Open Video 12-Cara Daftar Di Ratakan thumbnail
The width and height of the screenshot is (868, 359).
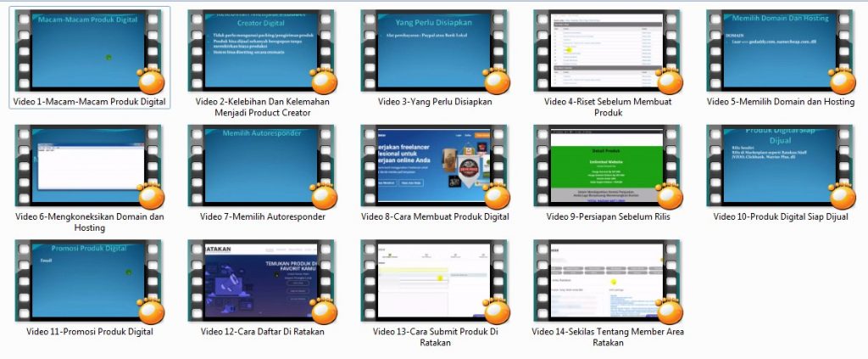pos(262,281)
